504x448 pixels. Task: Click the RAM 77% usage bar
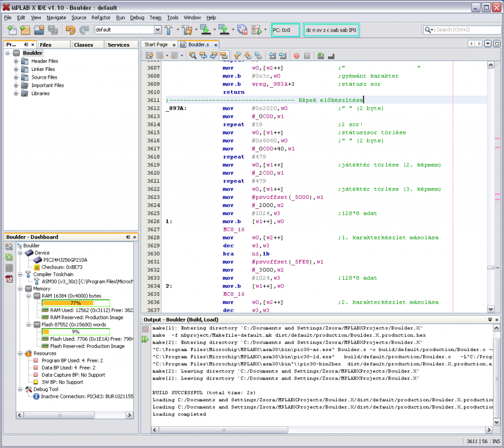pos(75,303)
